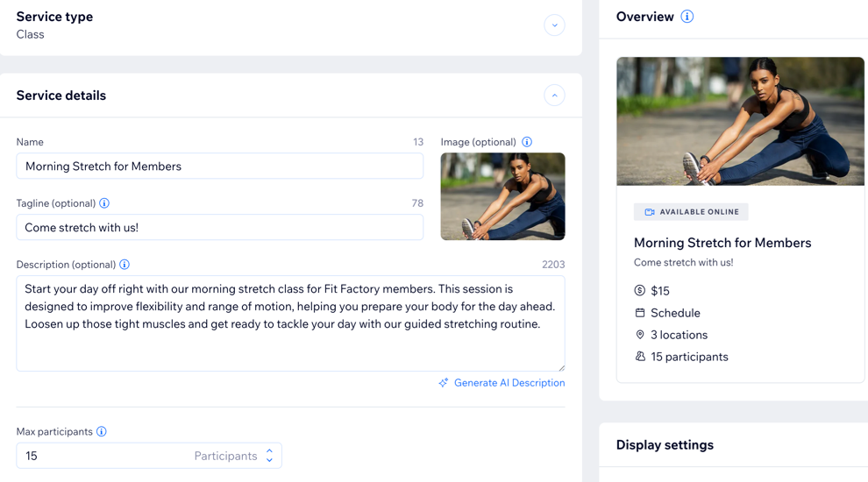The height and width of the screenshot is (482, 868).
Task: Click the Overview info icon
Action: pyautogui.click(x=687, y=17)
